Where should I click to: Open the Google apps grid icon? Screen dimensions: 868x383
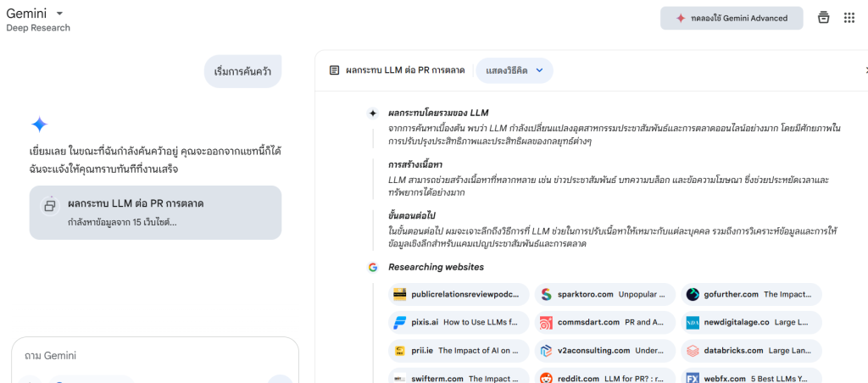(849, 19)
